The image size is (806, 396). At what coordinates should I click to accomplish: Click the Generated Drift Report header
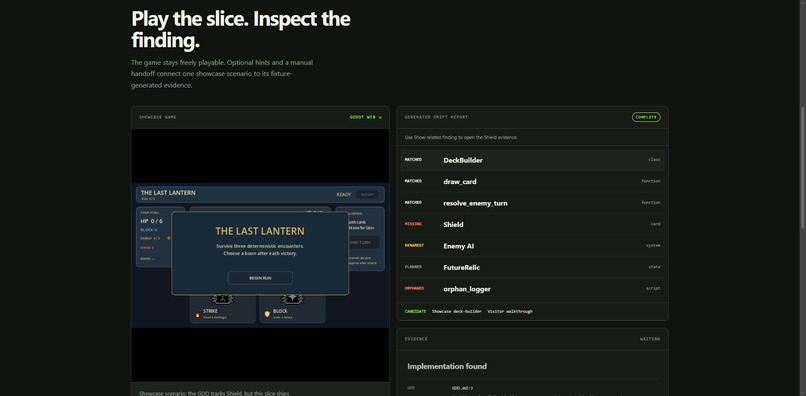pos(436,117)
